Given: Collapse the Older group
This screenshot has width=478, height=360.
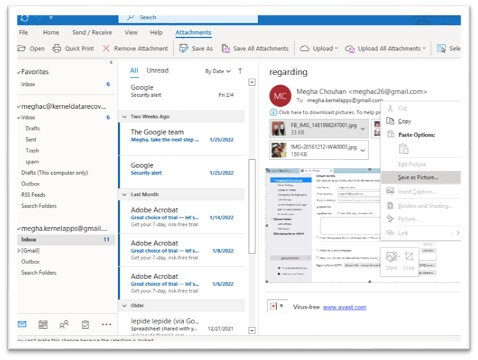Looking at the screenshot, I should (124, 305).
